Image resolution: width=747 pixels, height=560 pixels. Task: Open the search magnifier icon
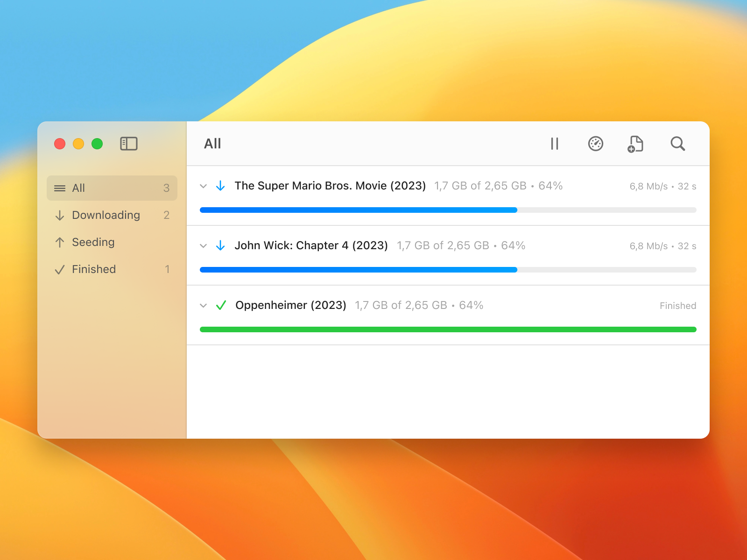677,144
